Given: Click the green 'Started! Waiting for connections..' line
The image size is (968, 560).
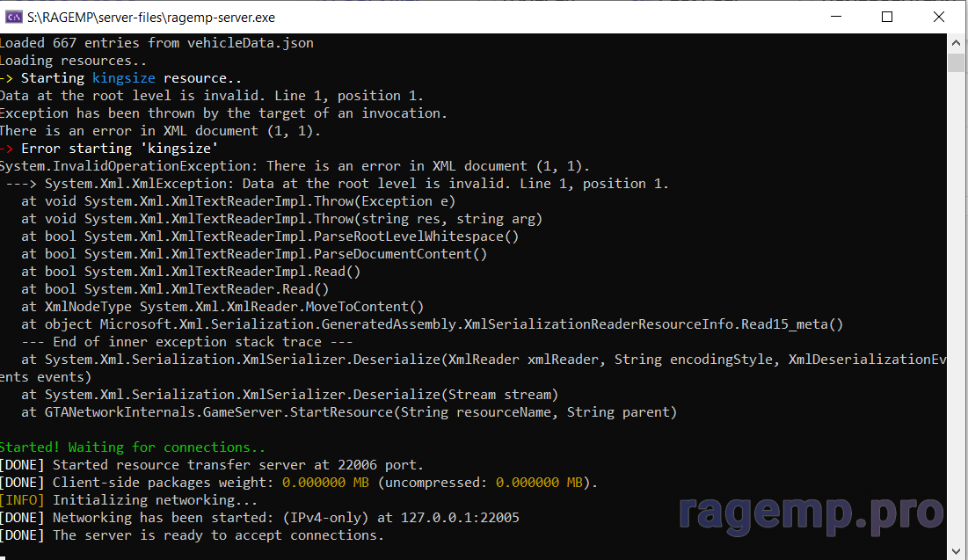Looking at the screenshot, I should [133, 447].
